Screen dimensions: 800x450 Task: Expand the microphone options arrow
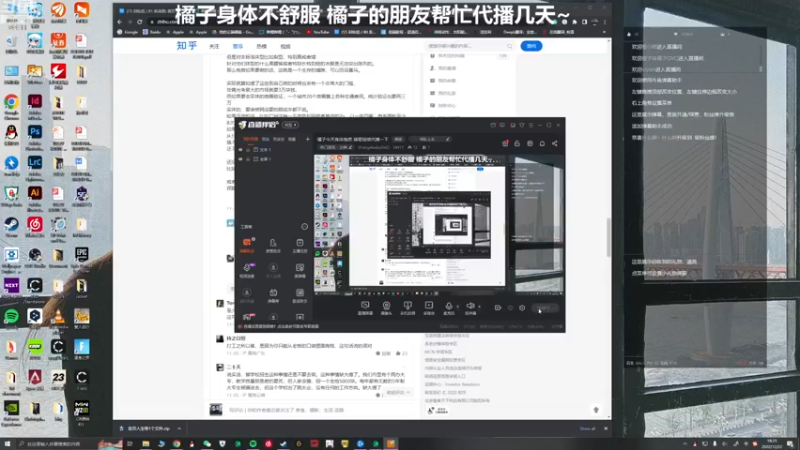(458, 307)
